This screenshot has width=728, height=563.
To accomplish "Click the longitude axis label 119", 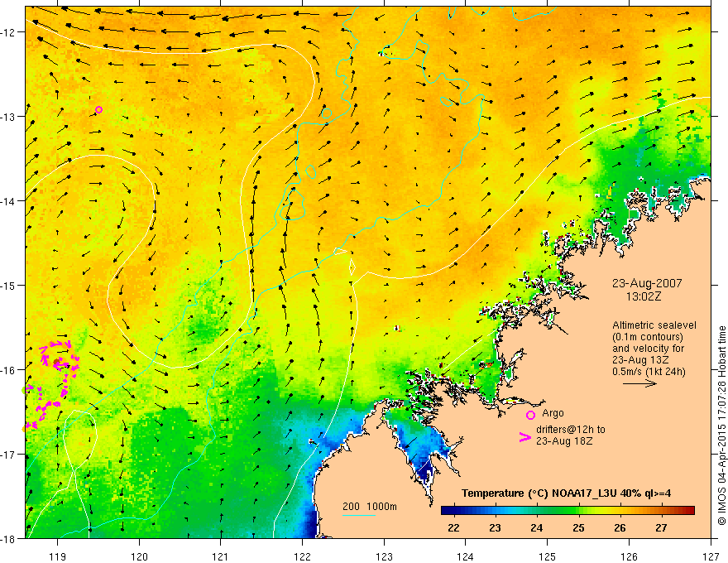I will pyautogui.click(x=58, y=556).
